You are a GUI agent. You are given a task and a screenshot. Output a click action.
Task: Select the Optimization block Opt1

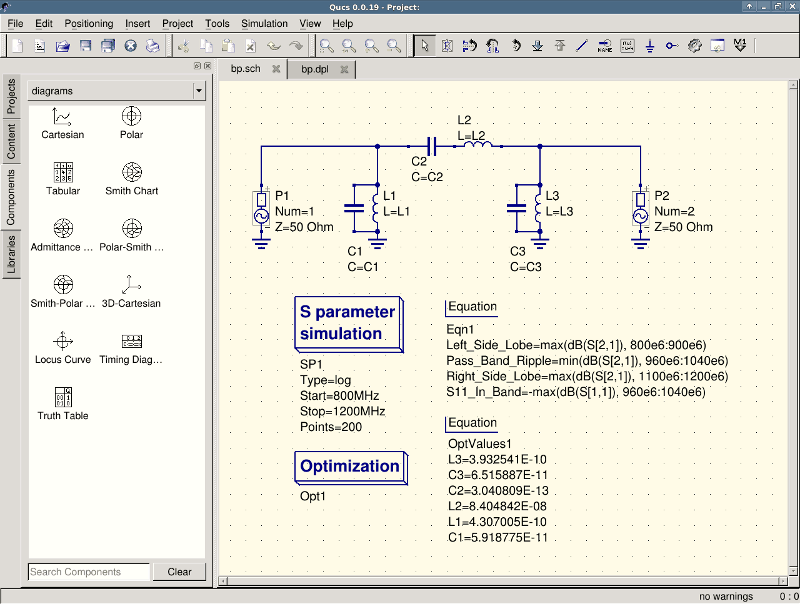351,467
